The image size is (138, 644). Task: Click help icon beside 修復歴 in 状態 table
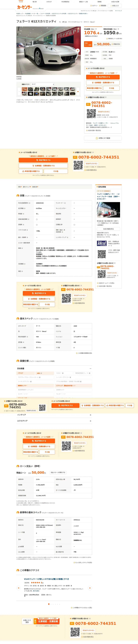click(x=24, y=214)
